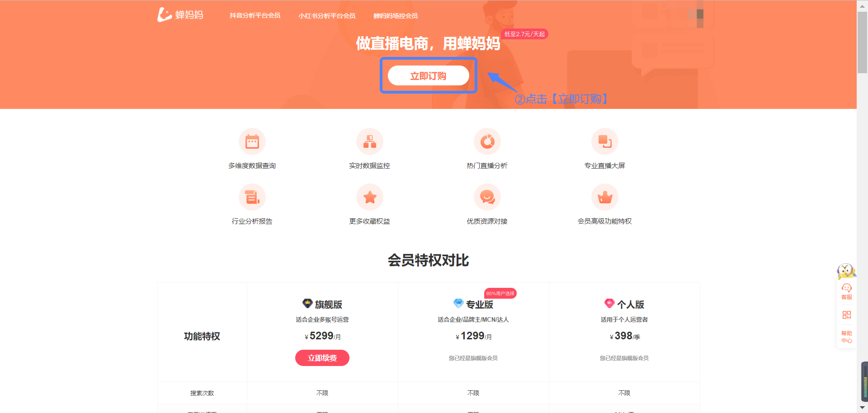This screenshot has width=868, height=413.
Task: Click 不限 in 专业版 搜索次数 cell
Action: click(473, 393)
